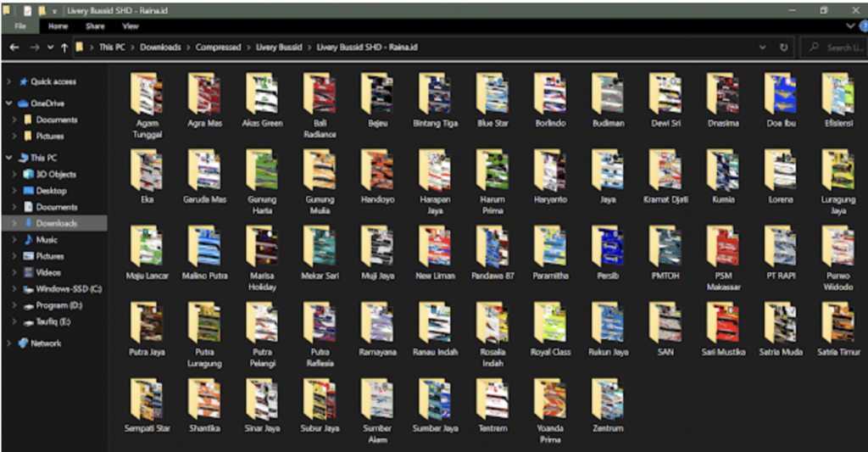
Task: Open the Agra Mas folder icon
Action: (x=204, y=95)
